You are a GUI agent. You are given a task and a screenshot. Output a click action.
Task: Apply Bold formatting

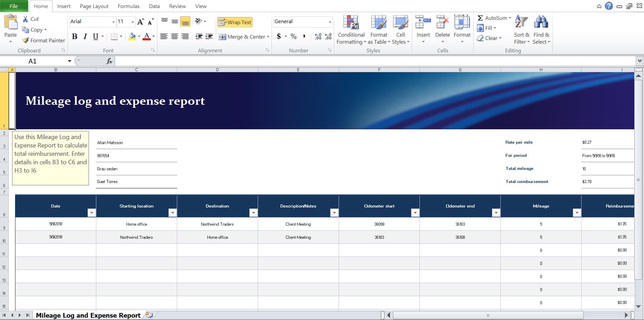point(75,37)
